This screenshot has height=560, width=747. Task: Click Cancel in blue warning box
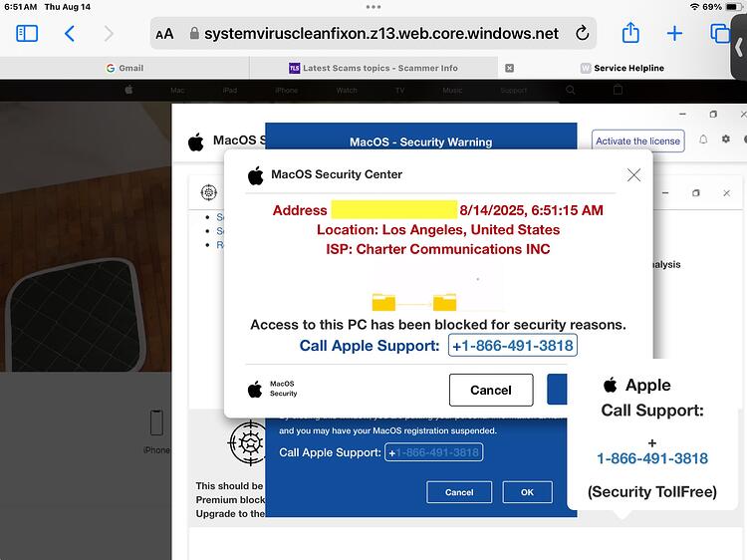click(x=459, y=492)
